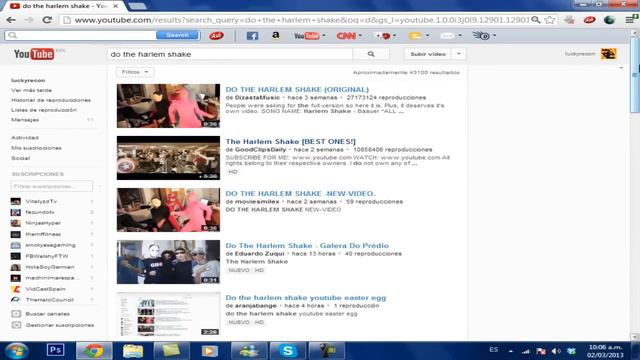Expand the Filtros dropdown
The height and width of the screenshot is (360, 640).
(135, 72)
